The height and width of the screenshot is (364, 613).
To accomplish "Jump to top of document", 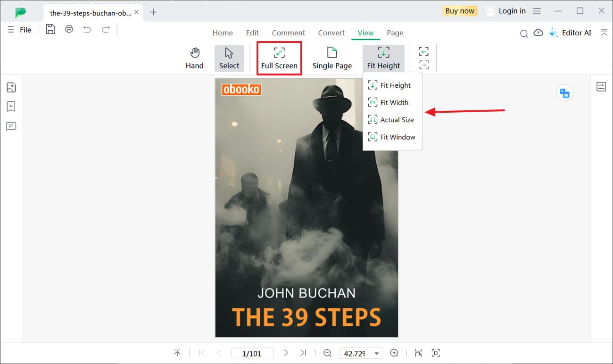I will click(177, 353).
